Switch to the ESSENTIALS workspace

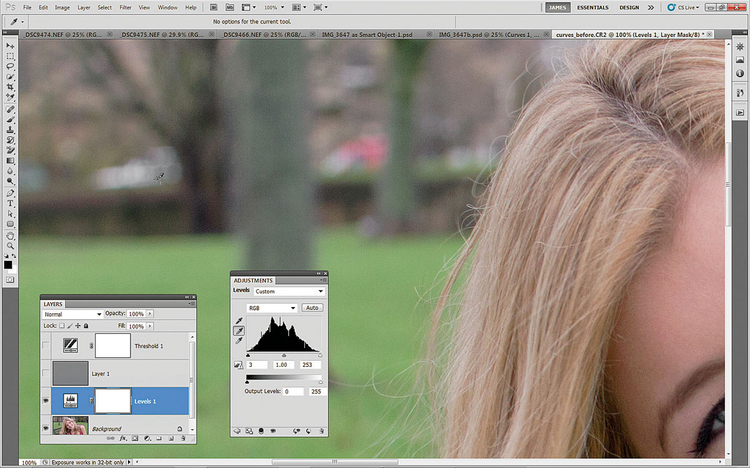coord(593,8)
